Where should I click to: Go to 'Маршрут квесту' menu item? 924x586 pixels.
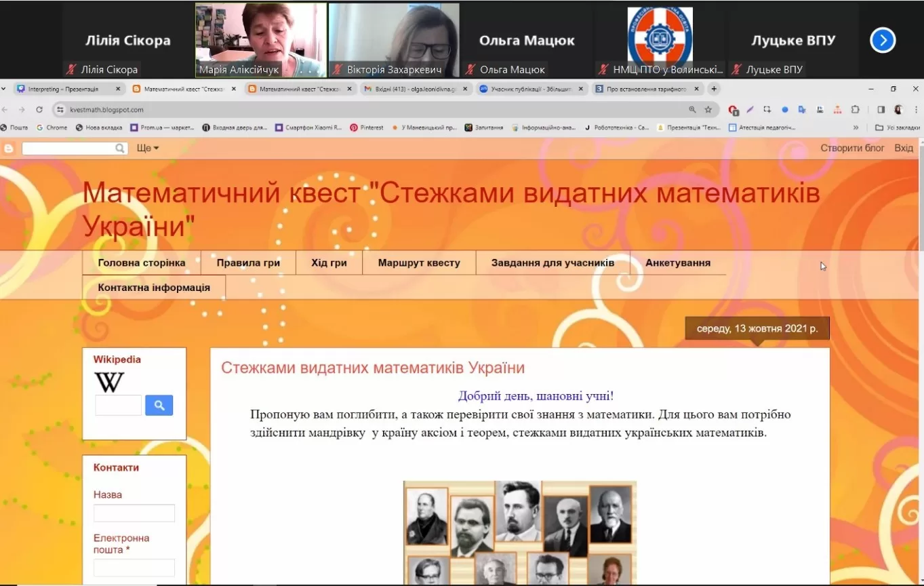[419, 263]
